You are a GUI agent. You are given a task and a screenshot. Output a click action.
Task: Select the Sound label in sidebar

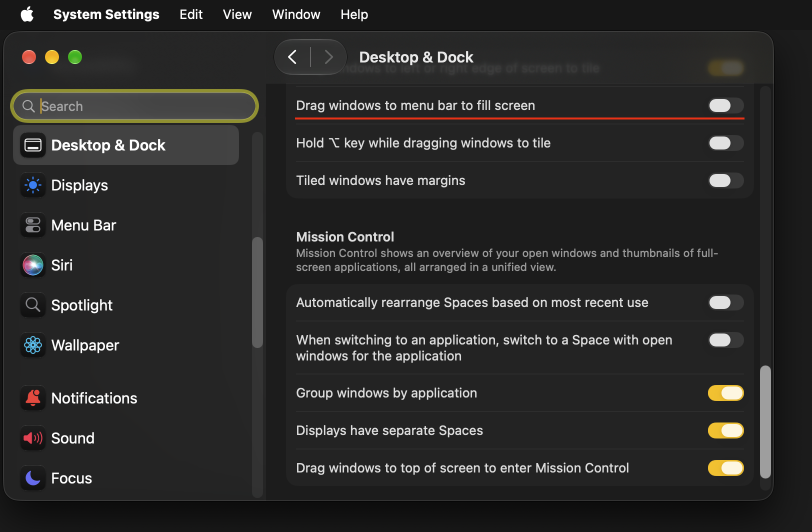72,438
